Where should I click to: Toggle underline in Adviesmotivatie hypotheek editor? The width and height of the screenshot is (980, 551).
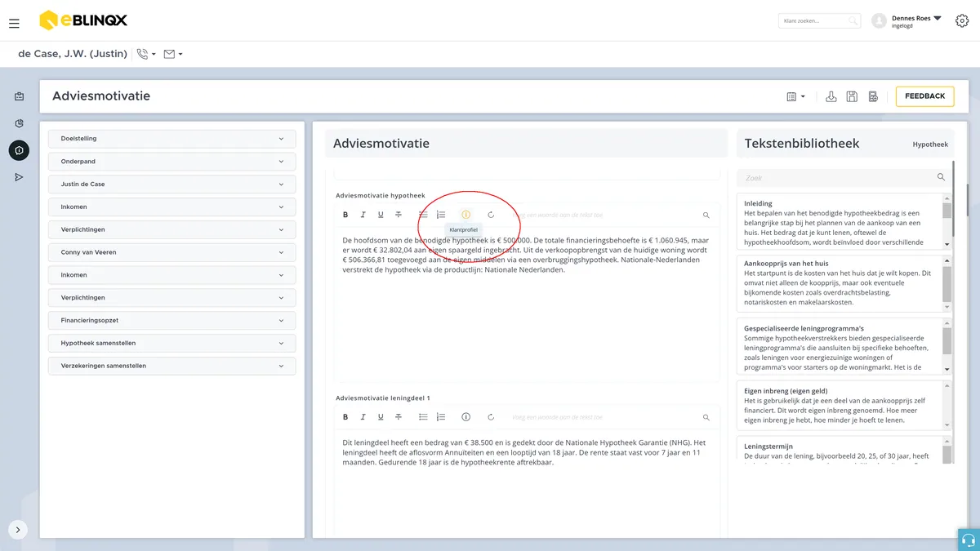pyautogui.click(x=381, y=215)
